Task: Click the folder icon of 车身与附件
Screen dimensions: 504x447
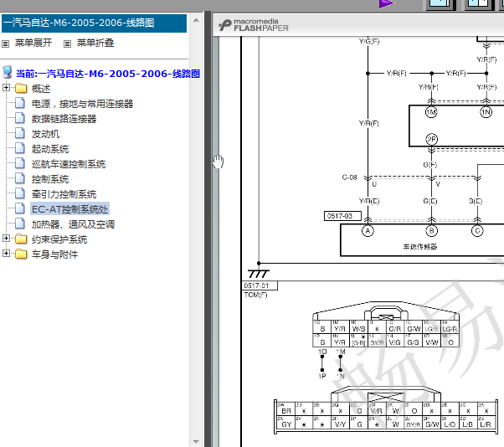Action: pos(21,254)
